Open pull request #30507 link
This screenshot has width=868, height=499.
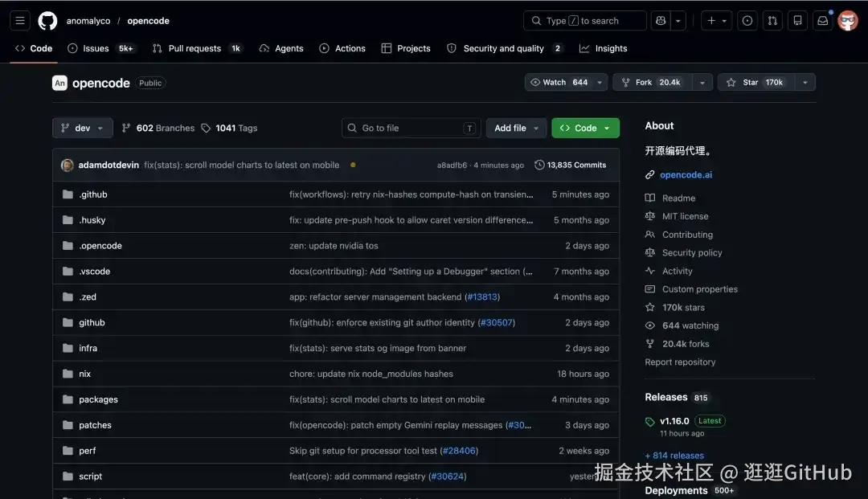coord(497,322)
